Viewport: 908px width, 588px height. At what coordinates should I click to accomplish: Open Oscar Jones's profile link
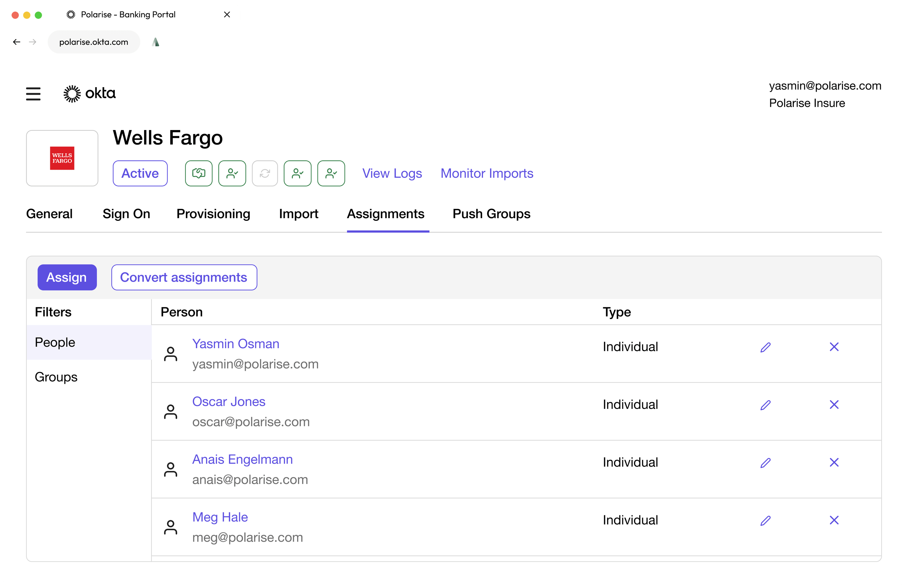[229, 402]
